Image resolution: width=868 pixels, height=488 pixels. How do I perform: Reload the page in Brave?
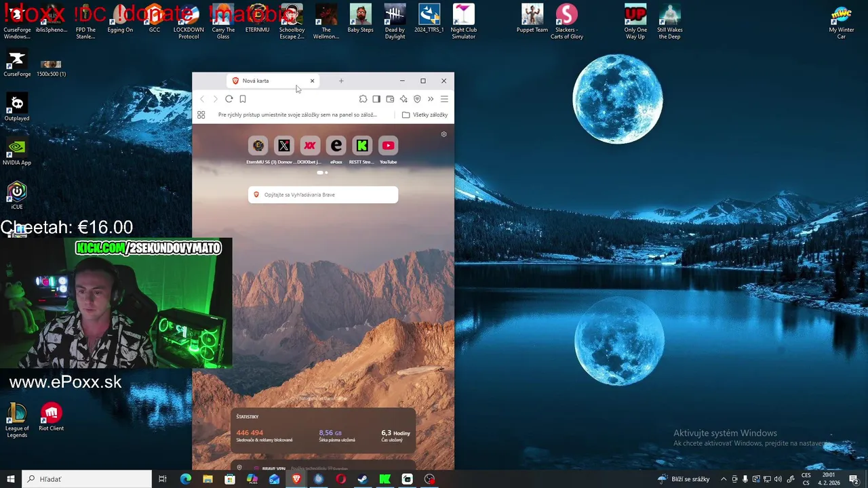[x=229, y=99]
